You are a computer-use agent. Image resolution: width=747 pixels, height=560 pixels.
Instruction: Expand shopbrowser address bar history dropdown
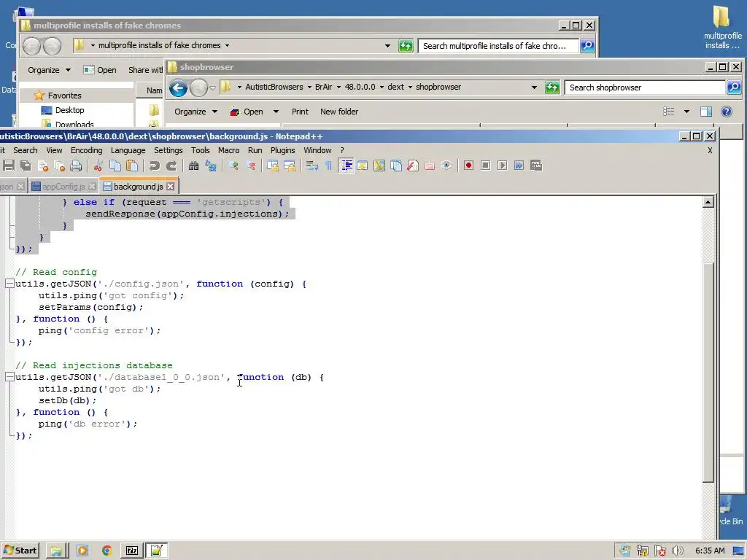click(x=534, y=87)
